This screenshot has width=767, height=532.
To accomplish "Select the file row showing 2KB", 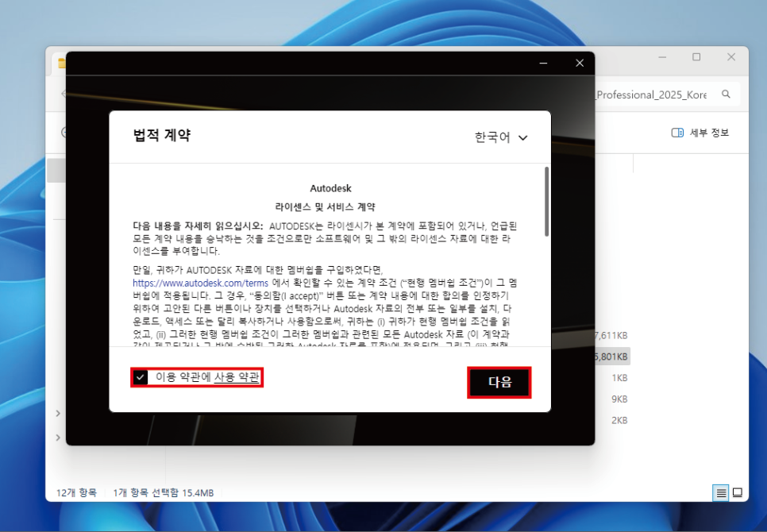I will coord(612,421).
